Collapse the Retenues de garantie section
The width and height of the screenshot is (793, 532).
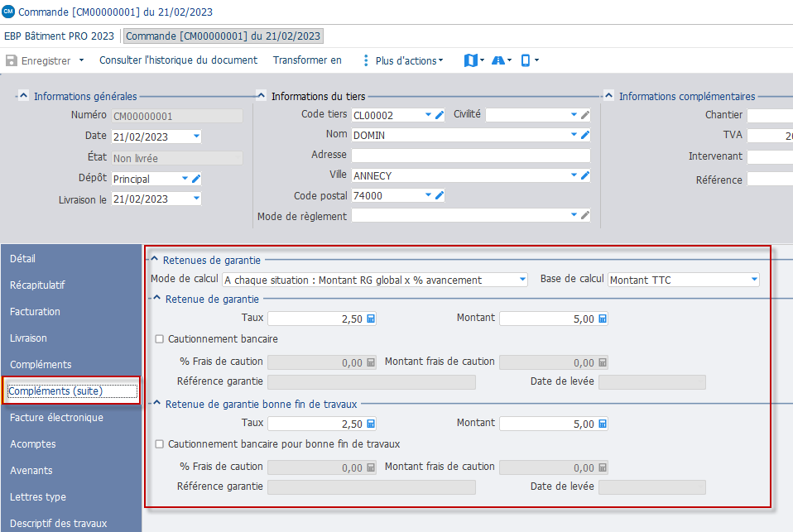coord(155,260)
